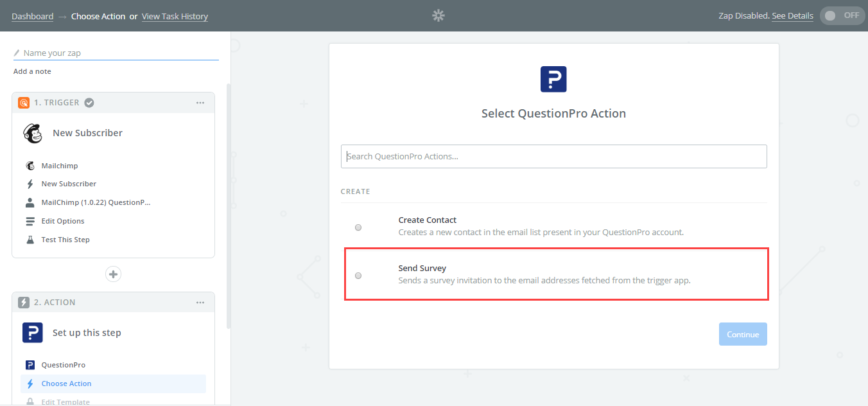868x406 pixels.
Task: Open the Action step three-dot menu
Action: pos(200,303)
